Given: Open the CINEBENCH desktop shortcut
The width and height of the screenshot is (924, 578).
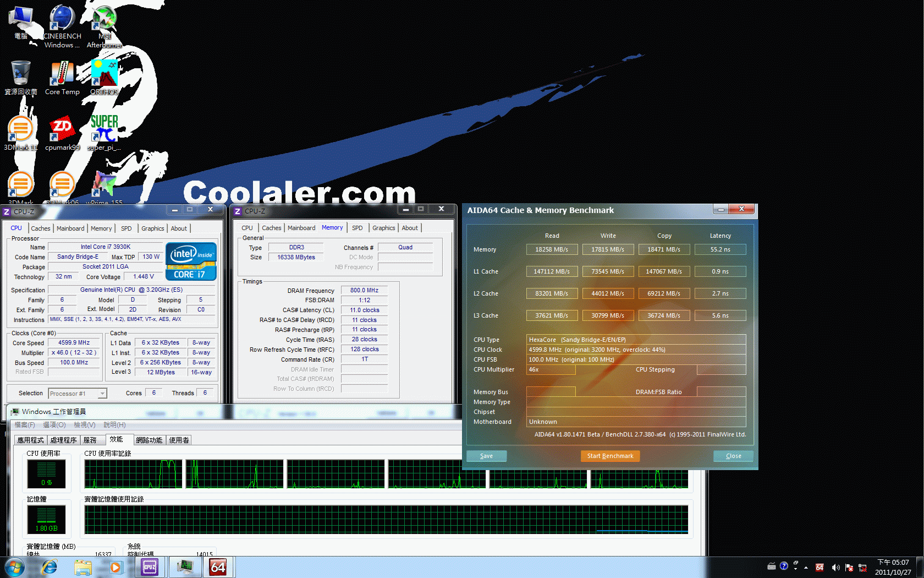Looking at the screenshot, I should (x=62, y=26).
